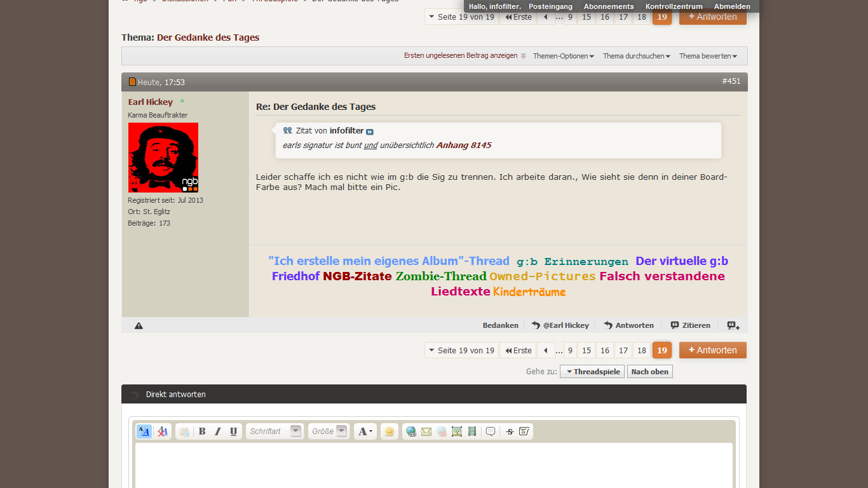The width and height of the screenshot is (868, 488).
Task: Click the insert link globe icon
Action: point(411,431)
